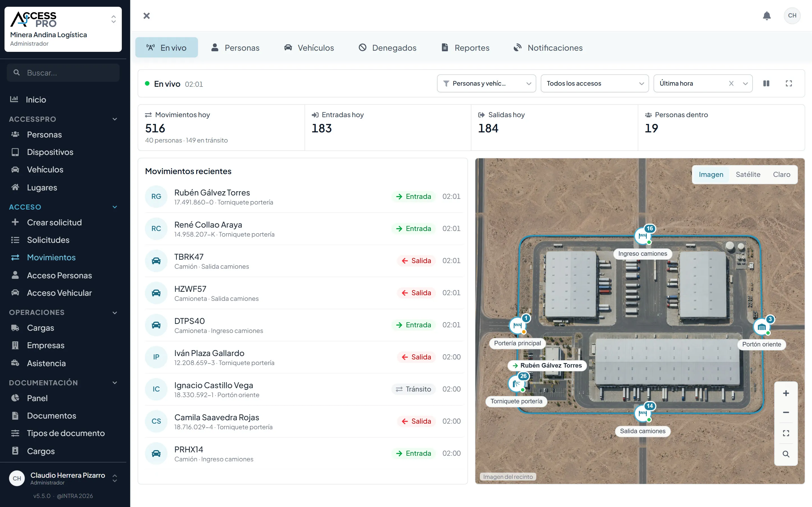Zoom in on the map
This screenshot has height=507, width=812.
(x=786, y=393)
